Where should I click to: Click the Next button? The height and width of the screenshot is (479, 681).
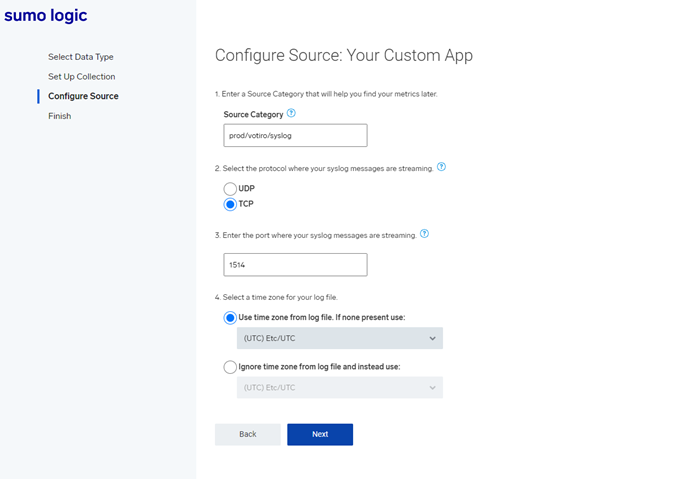coord(320,434)
